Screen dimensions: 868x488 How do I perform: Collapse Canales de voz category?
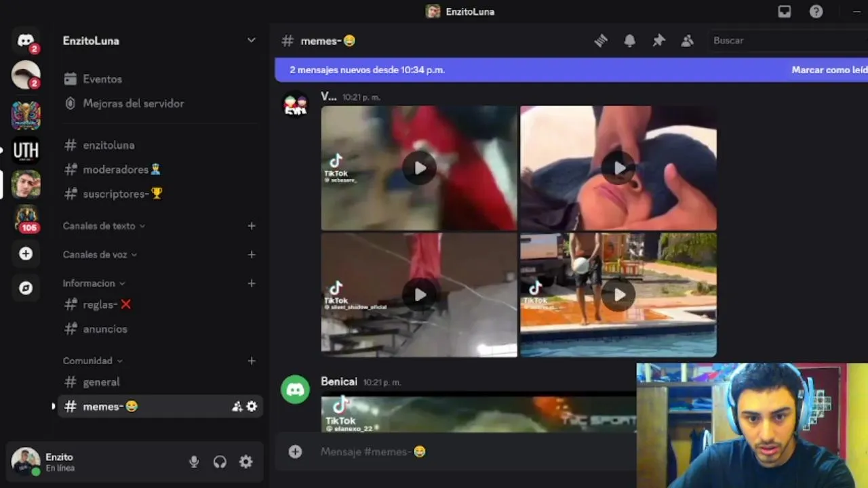pyautogui.click(x=100, y=255)
